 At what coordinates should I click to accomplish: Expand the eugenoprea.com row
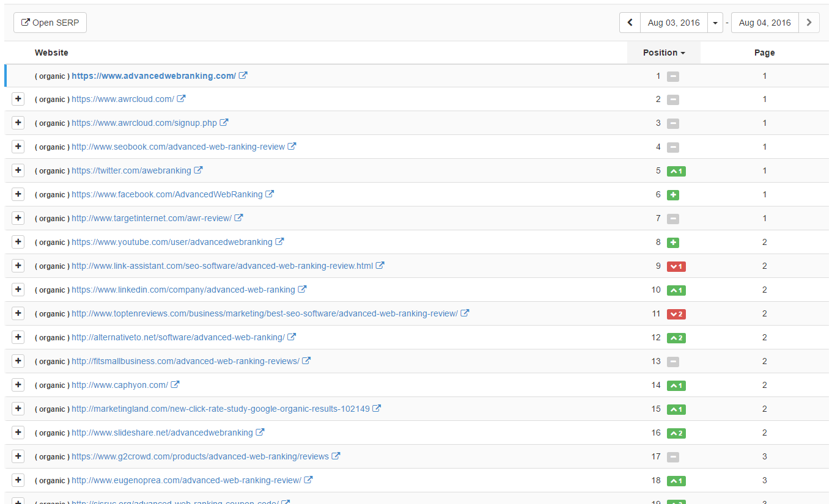18,480
